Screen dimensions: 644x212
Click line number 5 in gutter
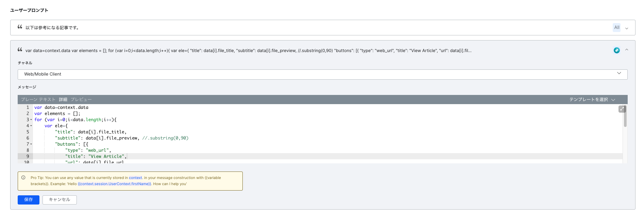[28, 132]
